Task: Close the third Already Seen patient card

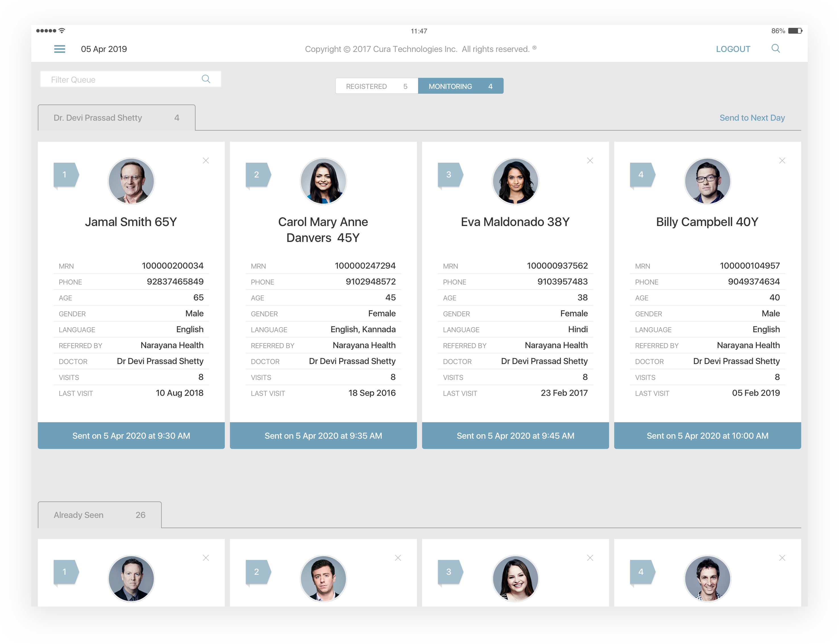Action: pos(590,558)
